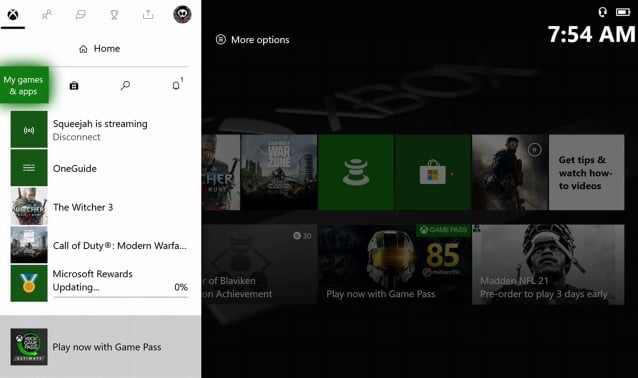Viewport: 638px width, 378px height.
Task: Click the disc icon on the soldier tile
Action: (534, 150)
